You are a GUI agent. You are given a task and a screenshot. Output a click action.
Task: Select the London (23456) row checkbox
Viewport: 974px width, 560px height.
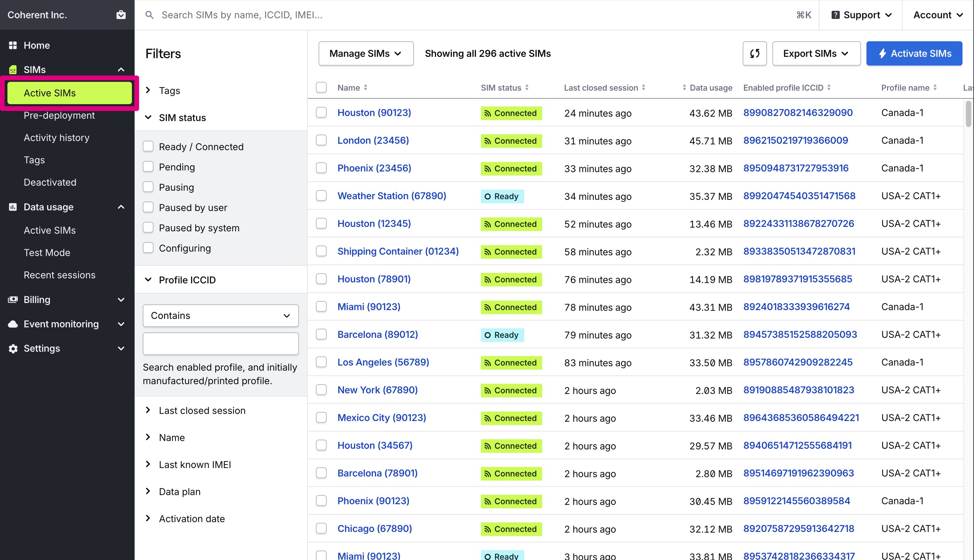(321, 140)
